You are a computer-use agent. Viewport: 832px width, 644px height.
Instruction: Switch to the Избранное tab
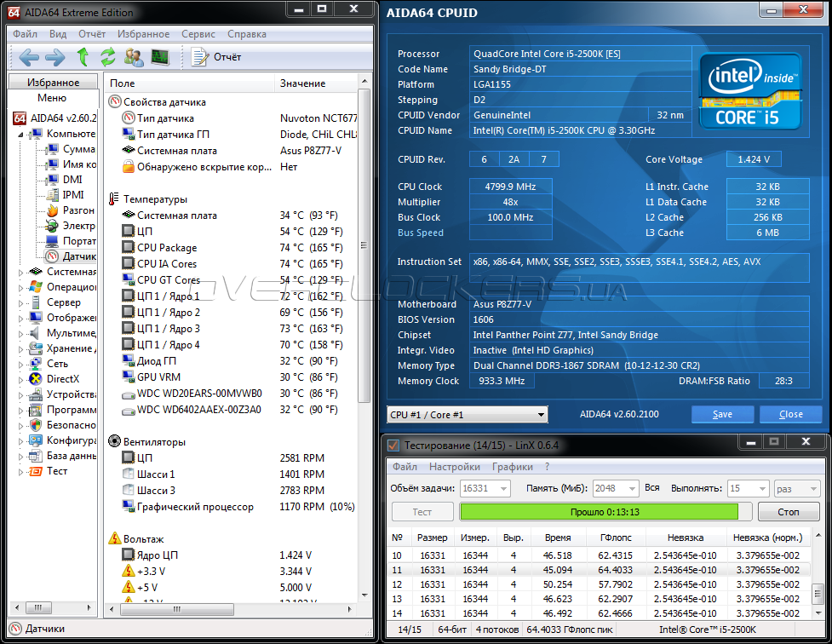[x=53, y=83]
